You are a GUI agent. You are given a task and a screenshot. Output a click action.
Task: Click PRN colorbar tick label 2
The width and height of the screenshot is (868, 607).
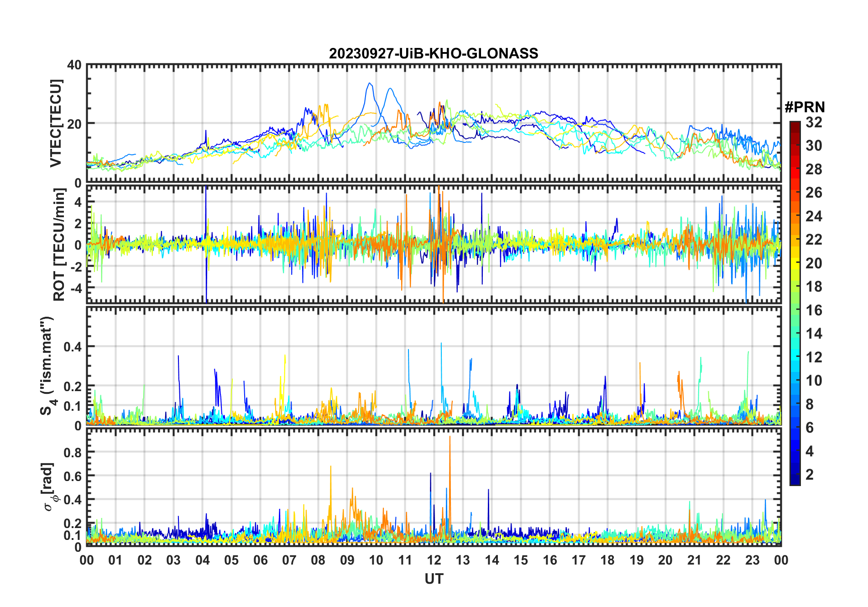(810, 475)
